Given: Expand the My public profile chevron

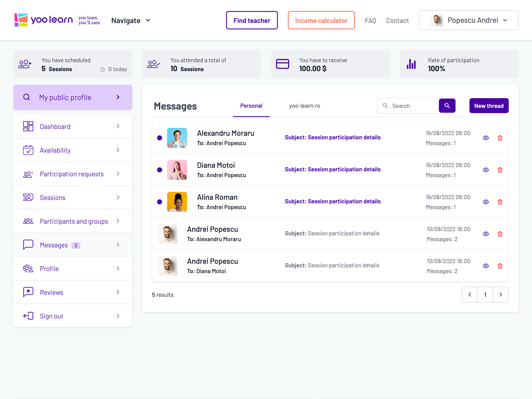Looking at the screenshot, I should pos(118,97).
